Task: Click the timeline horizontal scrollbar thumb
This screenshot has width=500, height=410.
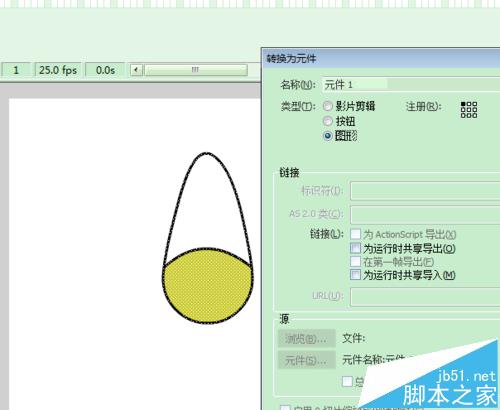Action: [x=196, y=70]
